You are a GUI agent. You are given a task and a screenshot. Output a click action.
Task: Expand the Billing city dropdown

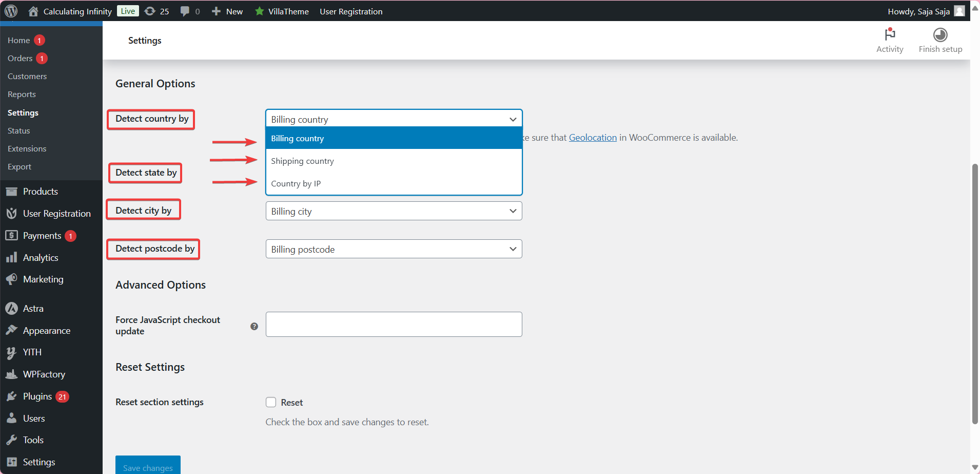pyautogui.click(x=394, y=211)
